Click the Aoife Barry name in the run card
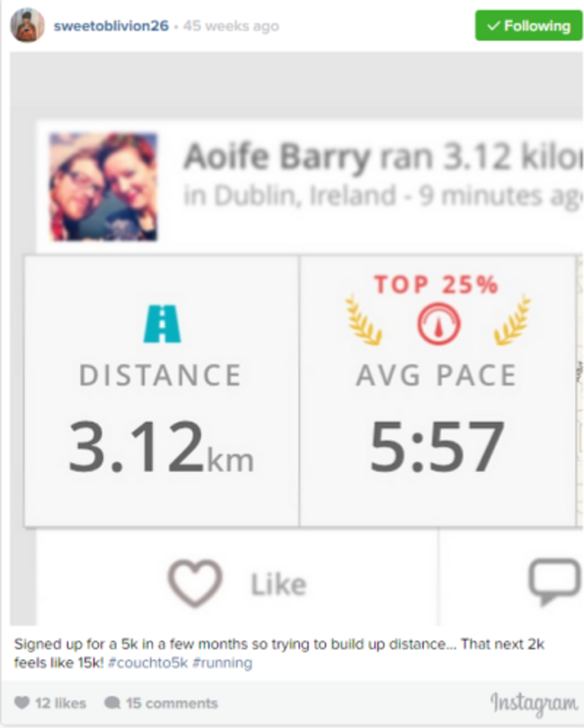The height and width of the screenshot is (728, 584). coord(276,158)
